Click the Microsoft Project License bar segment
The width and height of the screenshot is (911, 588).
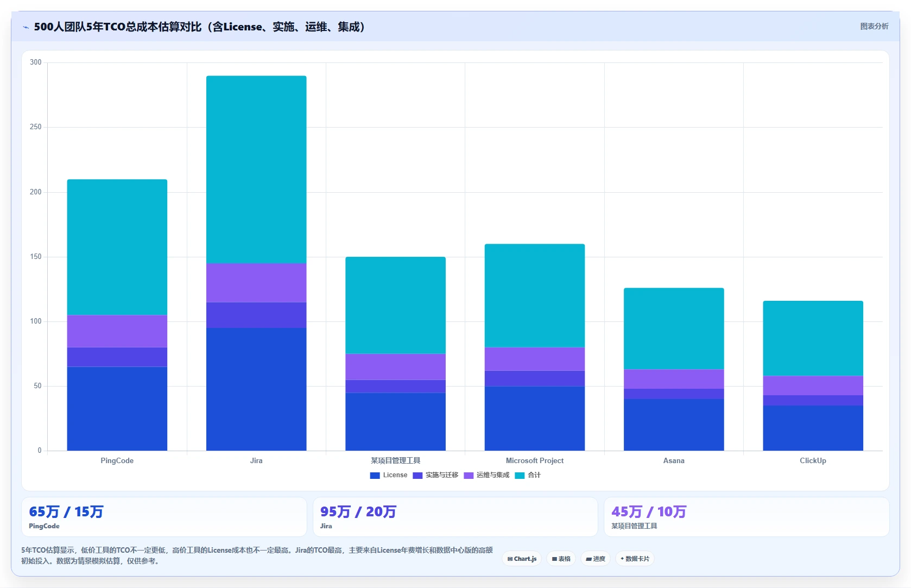point(535,419)
